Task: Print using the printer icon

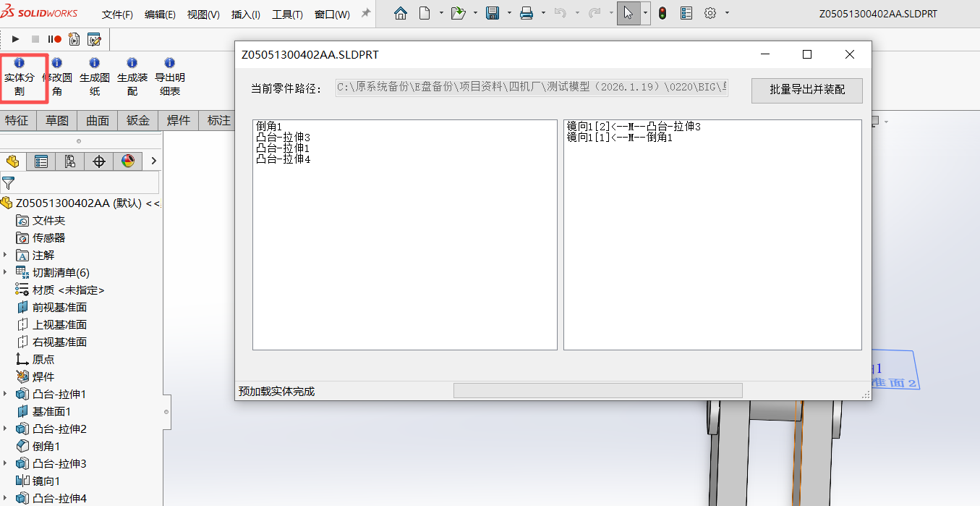Action: [527, 13]
